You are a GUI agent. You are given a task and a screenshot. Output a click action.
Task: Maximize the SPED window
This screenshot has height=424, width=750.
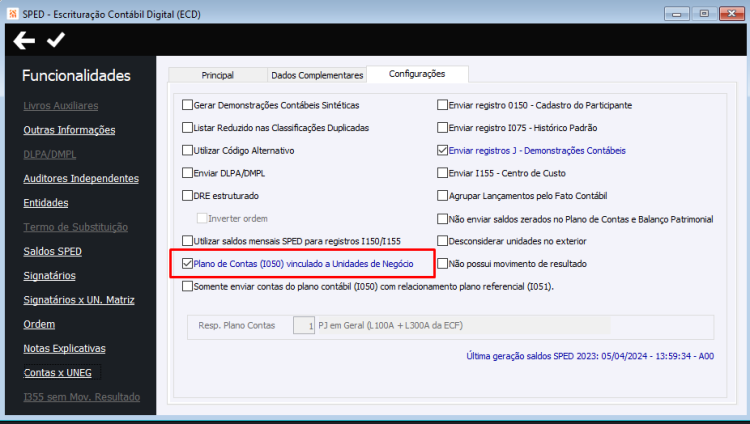(x=704, y=14)
